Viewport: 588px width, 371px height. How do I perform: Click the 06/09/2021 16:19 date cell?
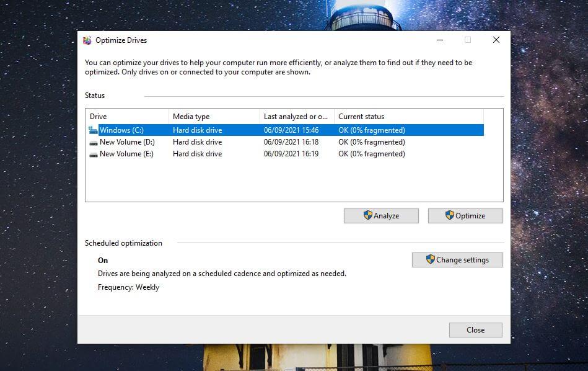point(291,154)
